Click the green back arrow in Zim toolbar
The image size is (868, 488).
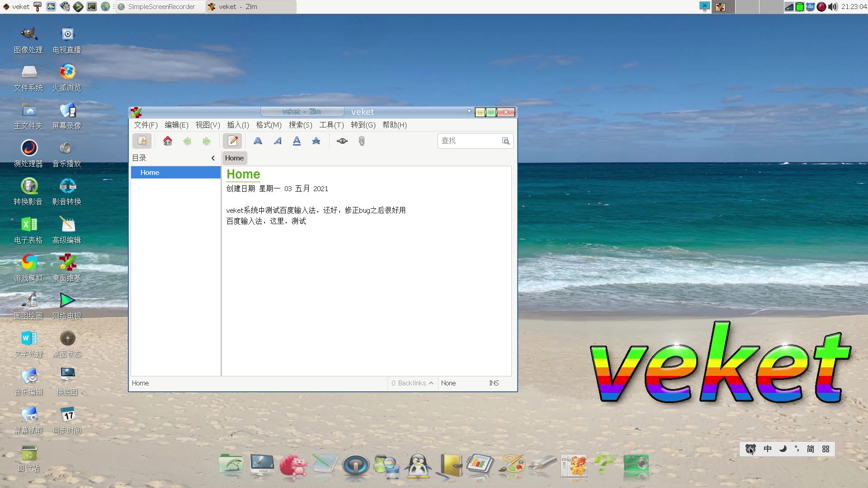(x=187, y=141)
